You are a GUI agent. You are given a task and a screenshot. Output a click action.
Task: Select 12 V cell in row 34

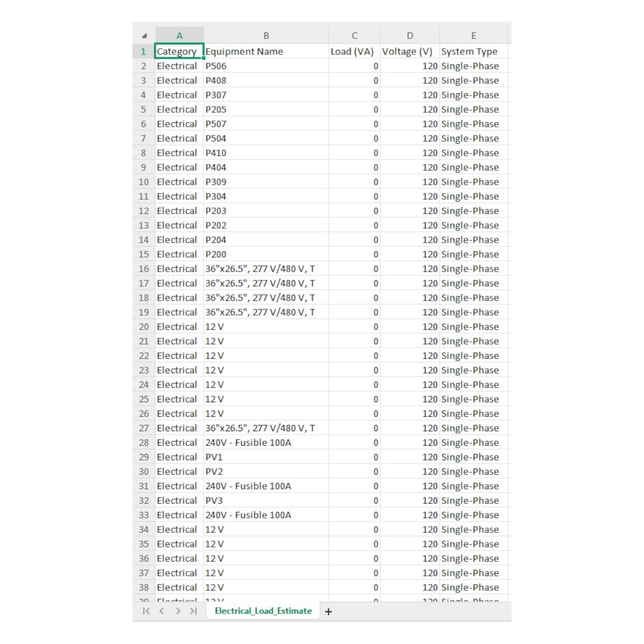point(266,529)
